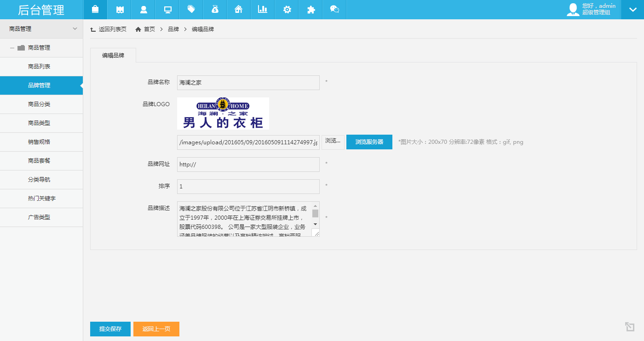Open the order ticket icon module
Image resolution: width=644 pixels, height=341 pixels.
[119, 10]
